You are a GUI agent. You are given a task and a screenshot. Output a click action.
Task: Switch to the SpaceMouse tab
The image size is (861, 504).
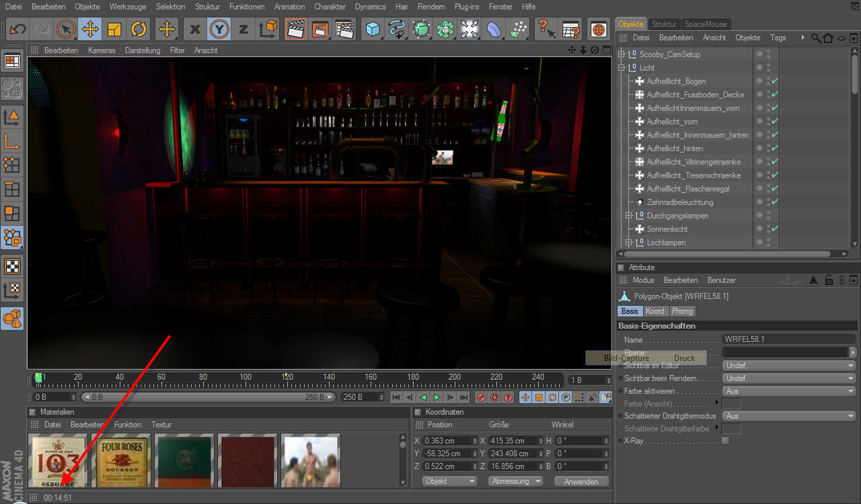[706, 24]
